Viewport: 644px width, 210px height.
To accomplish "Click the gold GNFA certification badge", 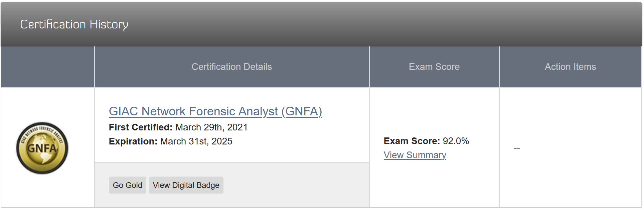I will click(x=42, y=148).
